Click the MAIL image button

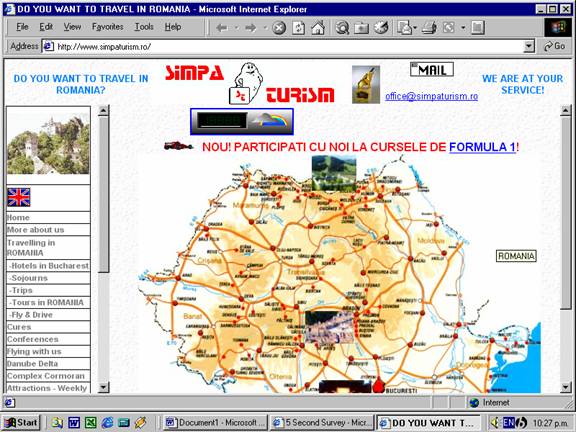coord(432,69)
